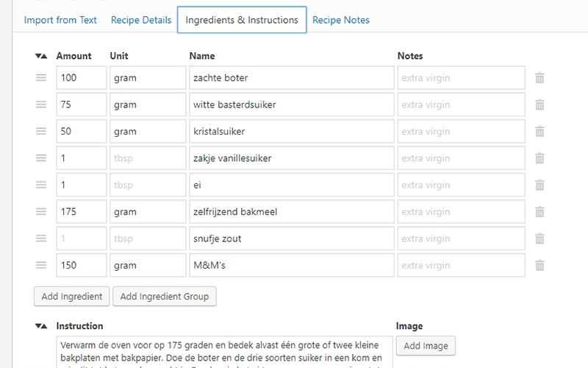The width and height of the screenshot is (588, 368).
Task: Remove the kristalsuiker row with trash icon
Action: click(539, 132)
